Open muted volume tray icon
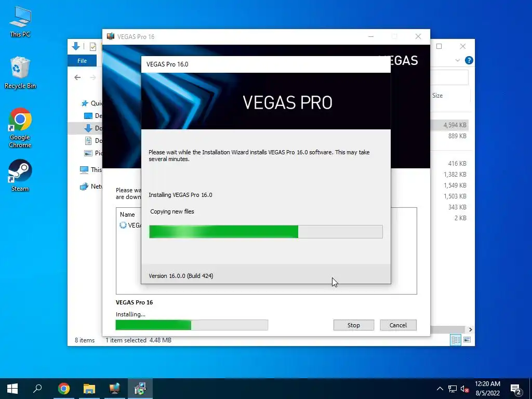Image resolution: width=532 pixels, height=399 pixels. (465, 389)
